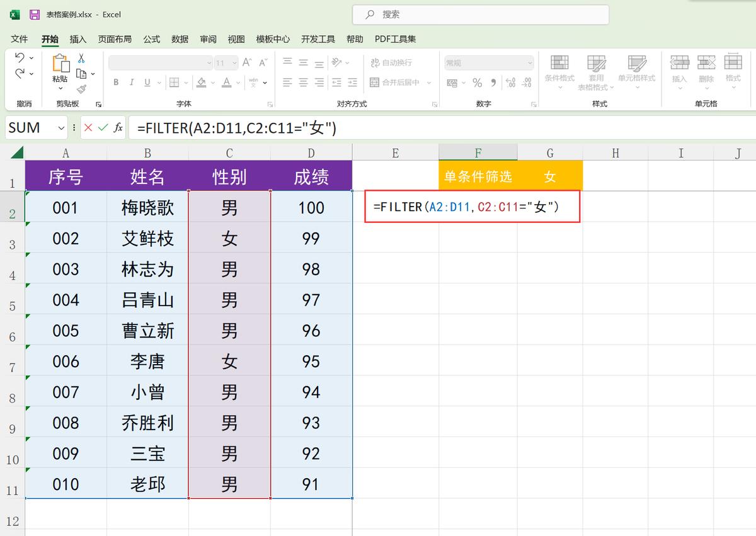This screenshot has height=536, width=756.
Task: Apply 套用表格格式 table style
Action: point(597,71)
